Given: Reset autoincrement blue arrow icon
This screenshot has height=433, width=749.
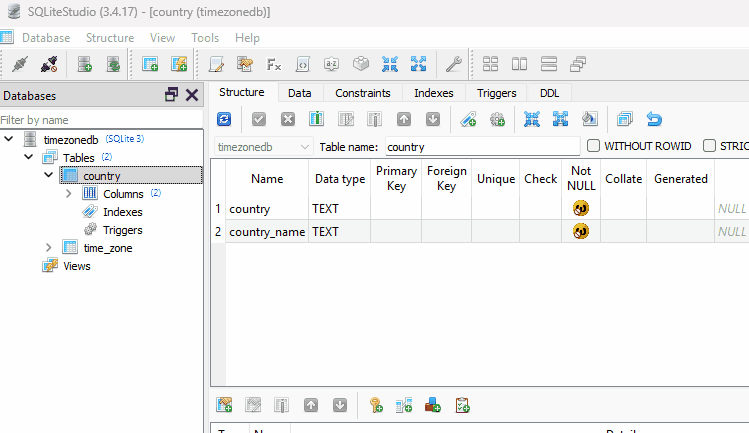Looking at the screenshot, I should coord(654,119).
